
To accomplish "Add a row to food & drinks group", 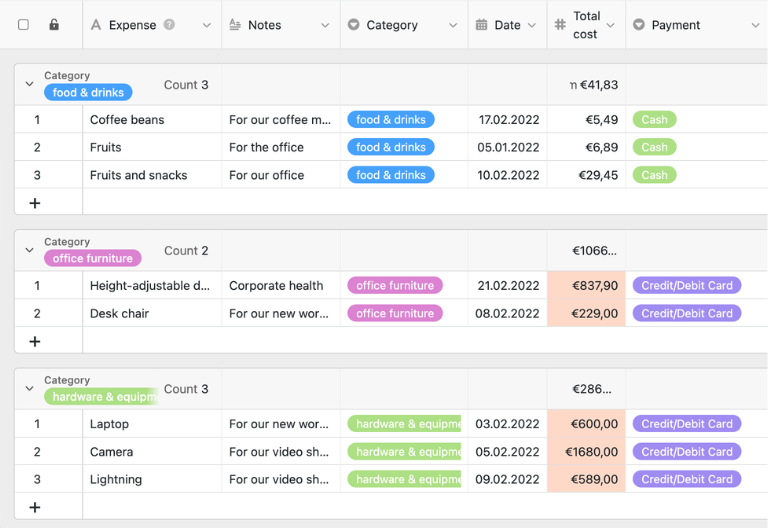I will coord(35,202).
